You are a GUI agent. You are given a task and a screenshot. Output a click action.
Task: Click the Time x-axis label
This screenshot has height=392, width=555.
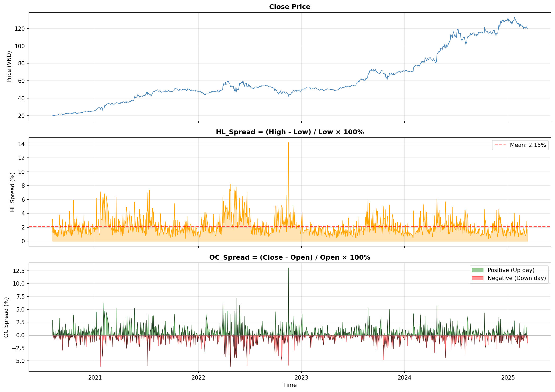[x=290, y=385]
